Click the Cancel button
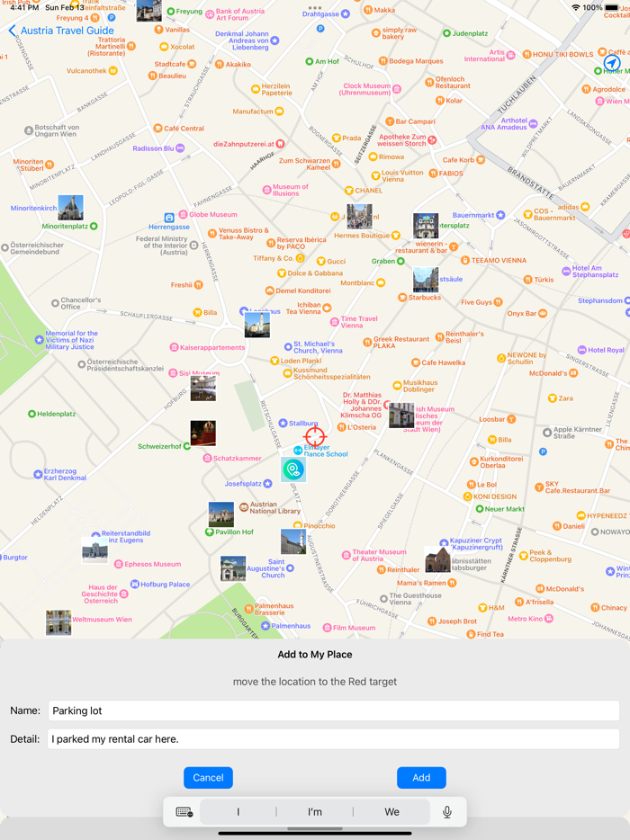This screenshot has width=630, height=840. (x=208, y=777)
